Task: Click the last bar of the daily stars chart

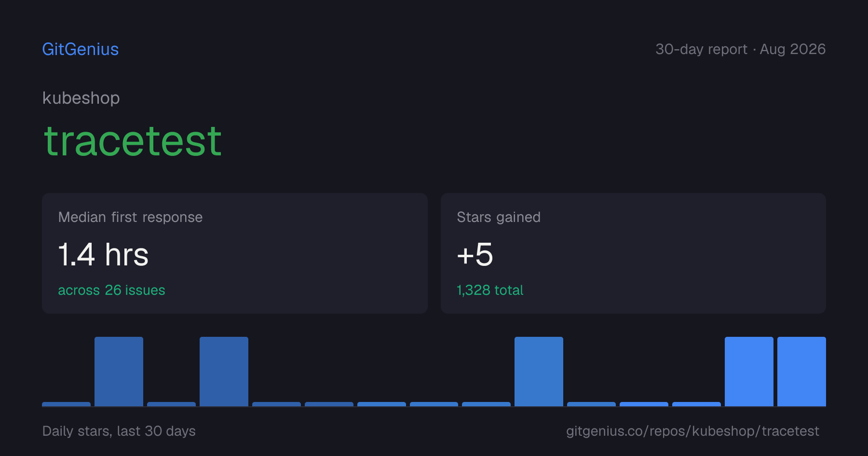Action: 801,372
